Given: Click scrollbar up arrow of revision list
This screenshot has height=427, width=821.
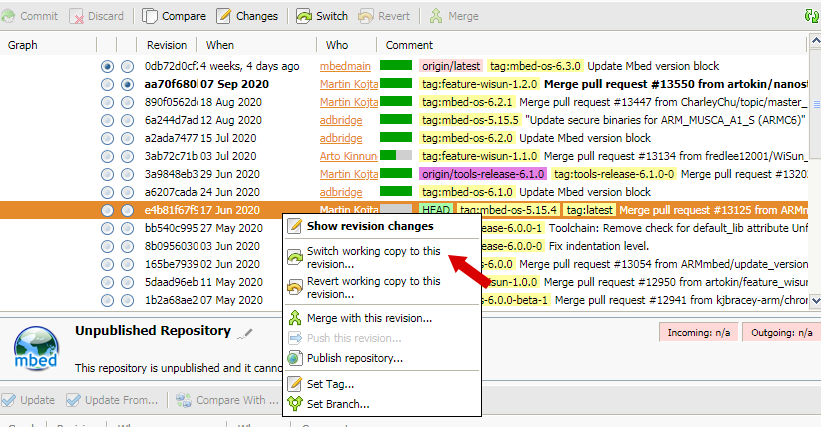Looking at the screenshot, I should tap(815, 40).
